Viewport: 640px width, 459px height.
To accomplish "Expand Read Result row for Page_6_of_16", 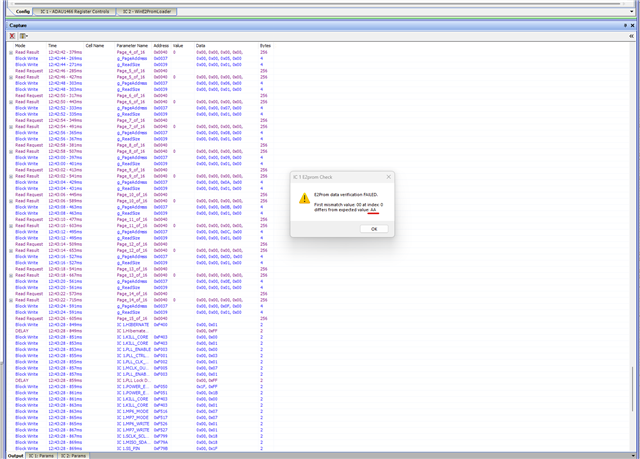I will point(11,102).
